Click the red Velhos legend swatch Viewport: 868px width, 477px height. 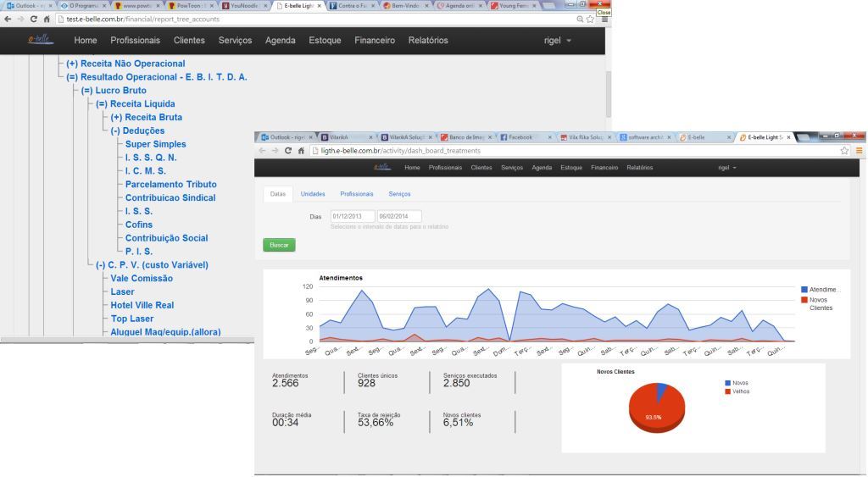[727, 391]
